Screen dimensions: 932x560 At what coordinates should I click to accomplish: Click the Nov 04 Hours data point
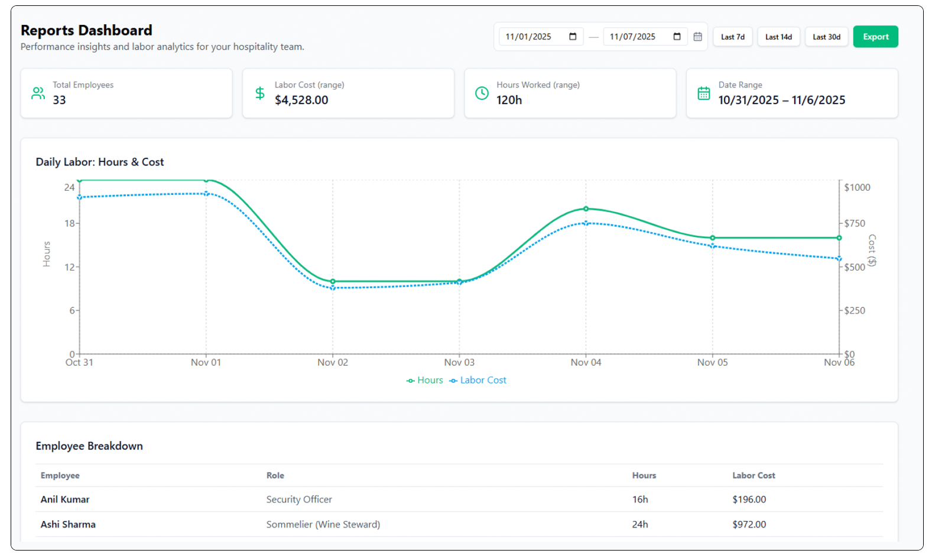pos(586,209)
